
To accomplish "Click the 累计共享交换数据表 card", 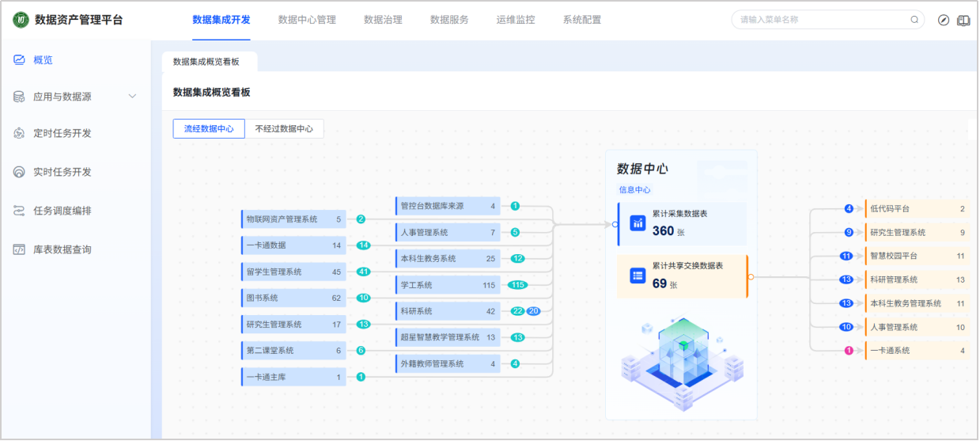I will [682, 276].
